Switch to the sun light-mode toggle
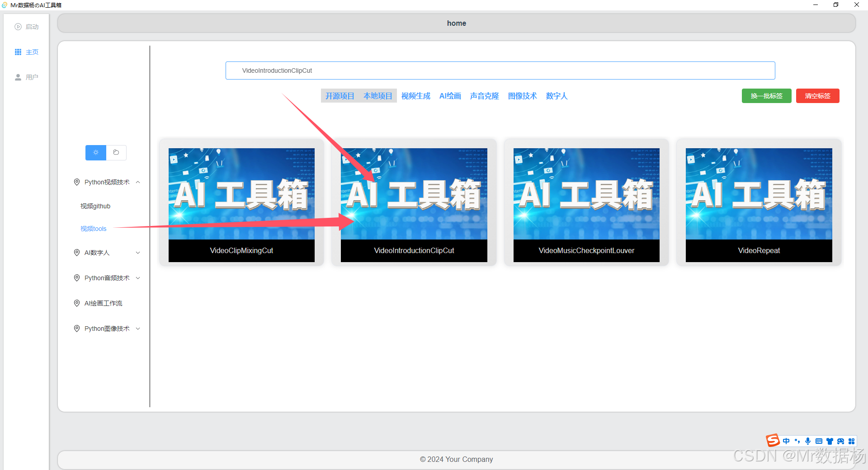This screenshot has height=470, width=868. coord(96,153)
